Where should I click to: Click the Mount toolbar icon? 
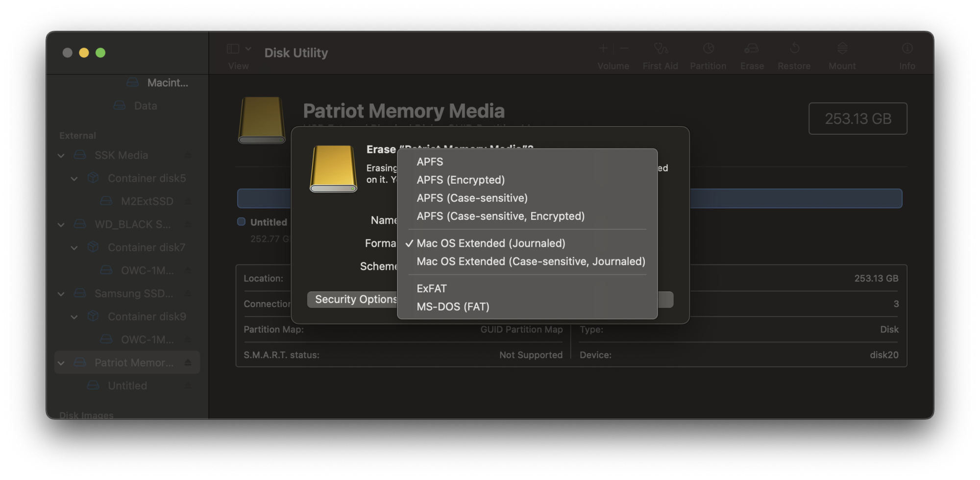point(842,48)
